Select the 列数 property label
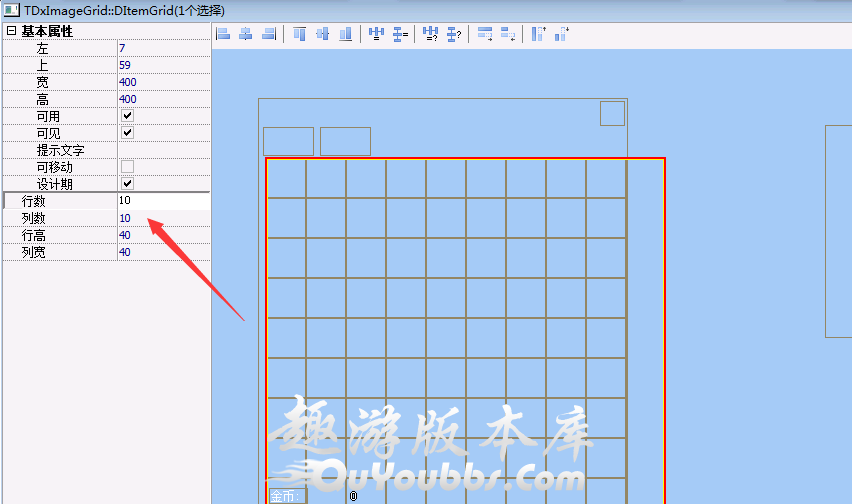Screen dimensions: 852x504 point(33,218)
